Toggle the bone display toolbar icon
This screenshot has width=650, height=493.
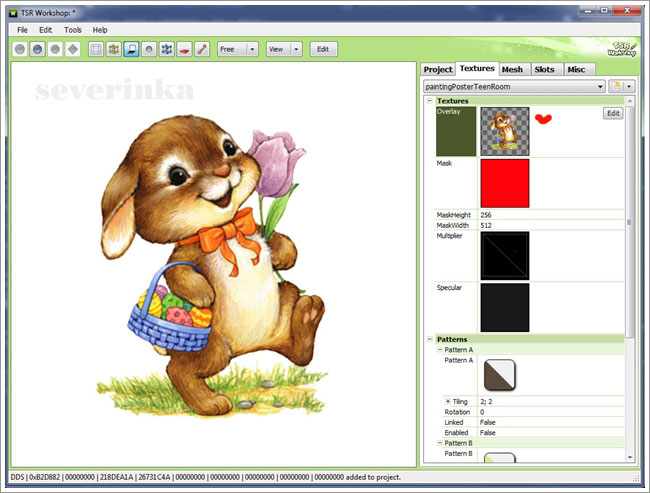tap(202, 49)
